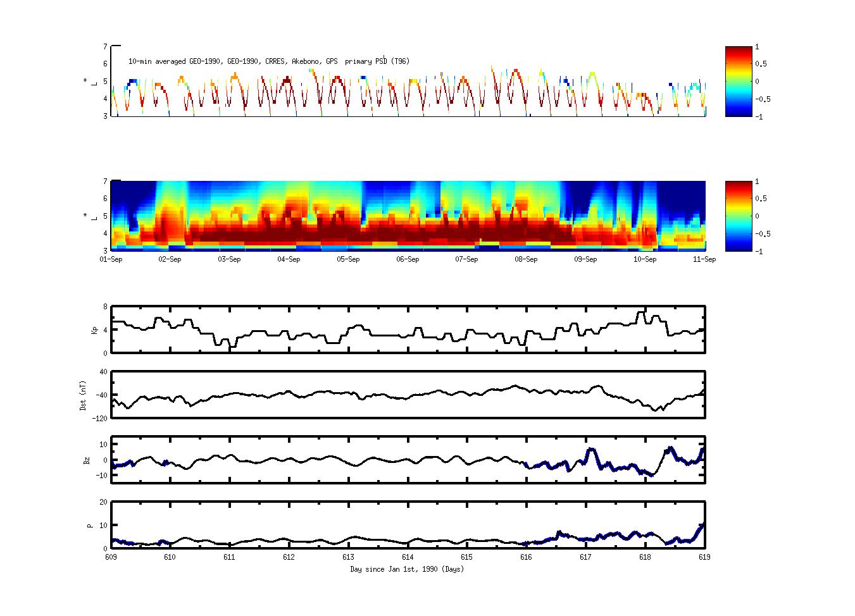Screen dimensions: 855x616
Task: Select the Kp index line plot panel
Action: [x=408, y=330]
